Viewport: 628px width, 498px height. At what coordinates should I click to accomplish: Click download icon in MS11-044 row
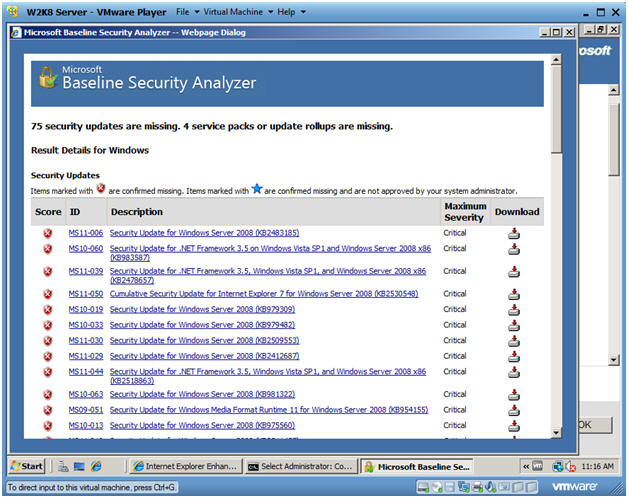[x=514, y=372]
